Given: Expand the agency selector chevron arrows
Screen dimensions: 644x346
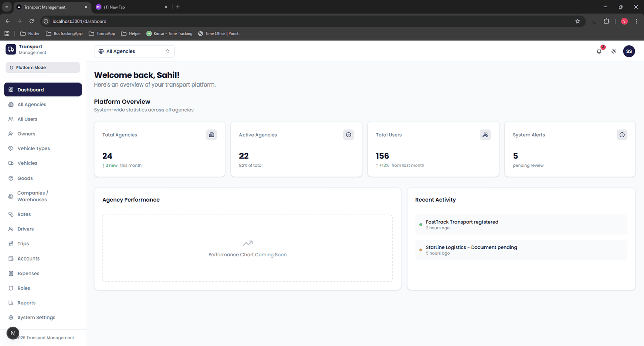Looking at the screenshot, I should pos(168,51).
